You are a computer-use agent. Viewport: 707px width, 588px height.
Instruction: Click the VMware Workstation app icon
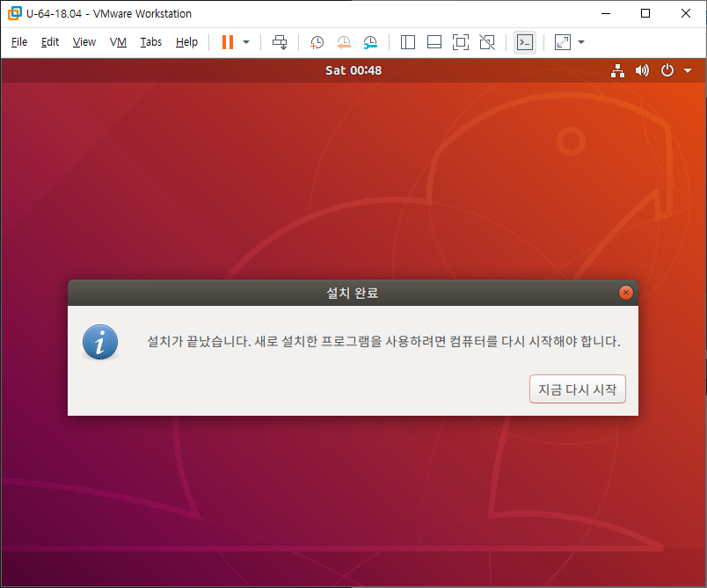(x=15, y=13)
